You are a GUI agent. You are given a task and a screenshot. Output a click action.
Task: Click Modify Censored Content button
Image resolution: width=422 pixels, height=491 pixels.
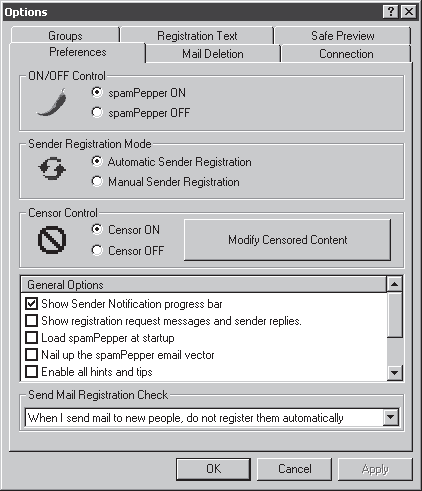pyautogui.click(x=287, y=240)
